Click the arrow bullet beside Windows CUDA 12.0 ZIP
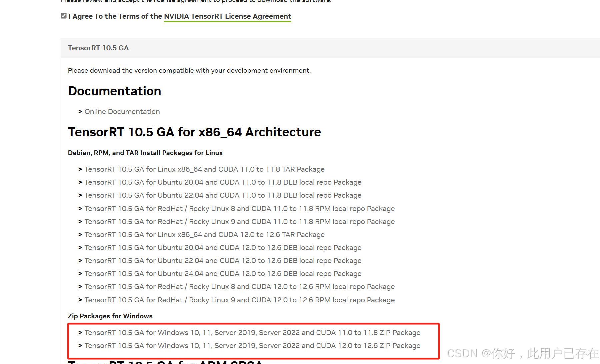This screenshot has width=600, height=364. pyautogui.click(x=80, y=346)
